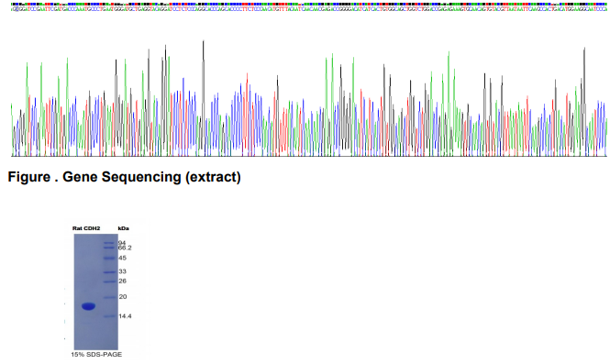
Task: Select the 14.4 kDa marker label
Action: (125, 316)
